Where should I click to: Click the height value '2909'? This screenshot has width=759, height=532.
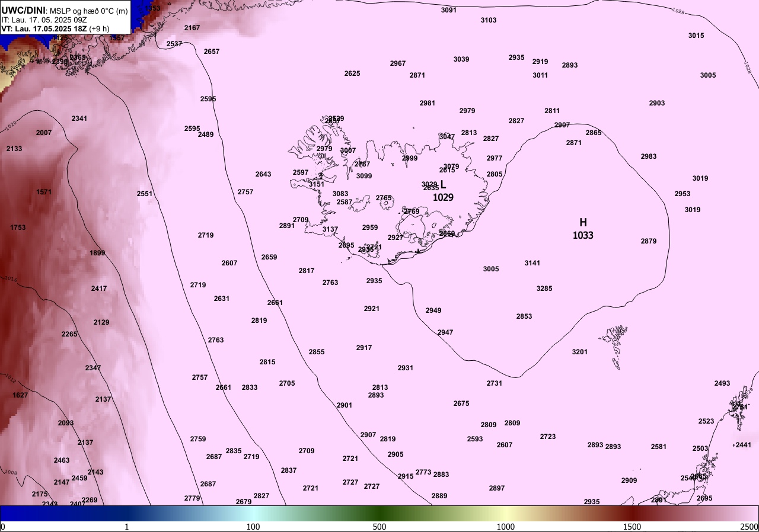pos(629,480)
